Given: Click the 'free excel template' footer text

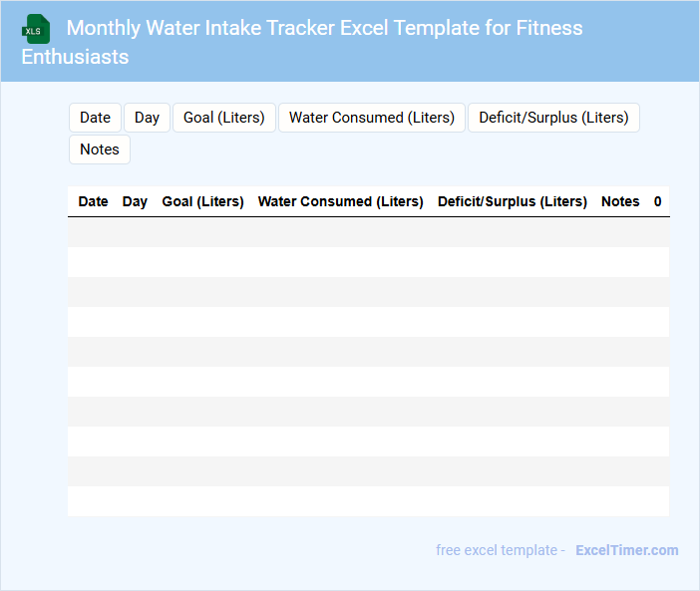Looking at the screenshot, I should (501, 550).
